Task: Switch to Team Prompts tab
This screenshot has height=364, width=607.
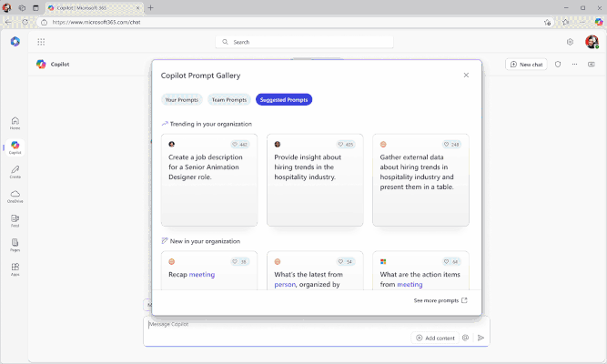Action: pyautogui.click(x=229, y=99)
